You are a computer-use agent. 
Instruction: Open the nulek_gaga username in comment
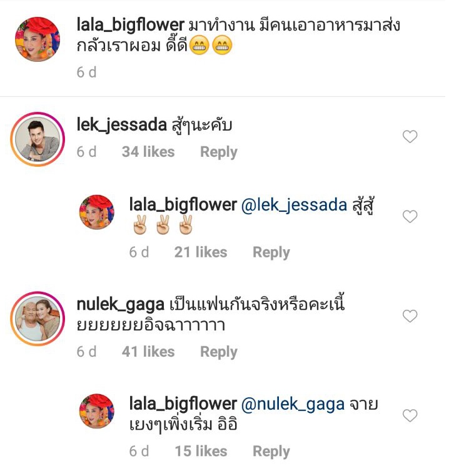click(x=121, y=304)
